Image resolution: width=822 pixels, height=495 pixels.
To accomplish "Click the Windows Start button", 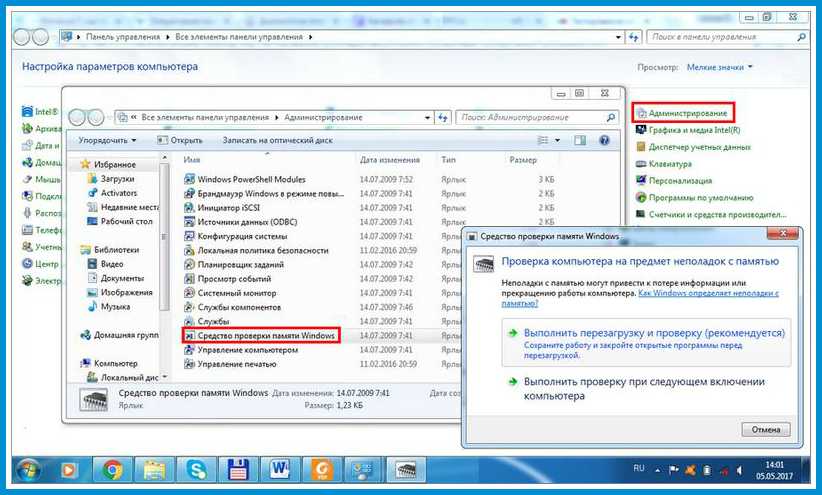I will (x=29, y=470).
